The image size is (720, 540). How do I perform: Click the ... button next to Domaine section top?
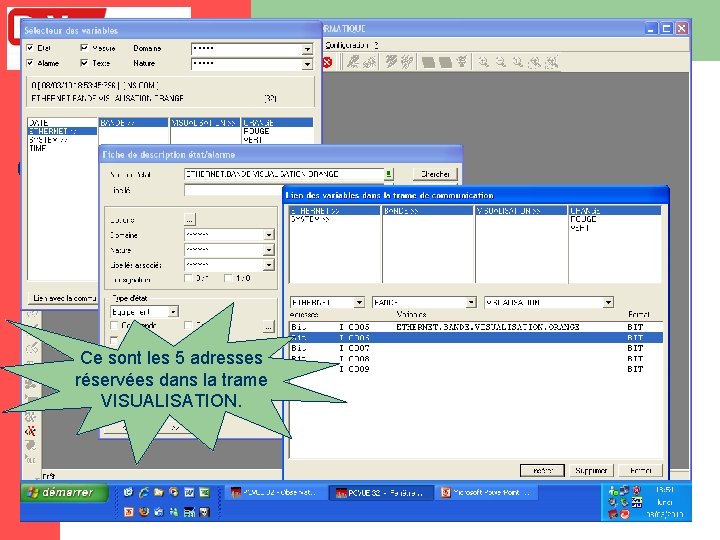(x=190, y=220)
